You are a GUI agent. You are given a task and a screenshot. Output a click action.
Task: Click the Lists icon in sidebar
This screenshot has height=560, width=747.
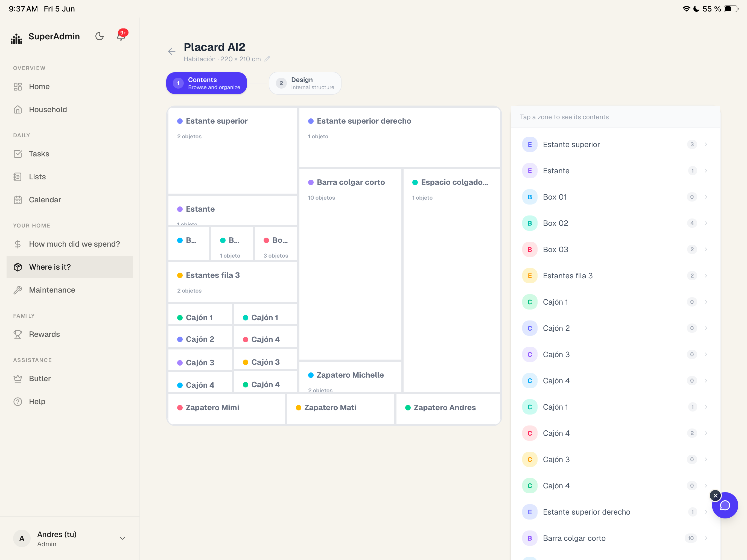(x=18, y=177)
